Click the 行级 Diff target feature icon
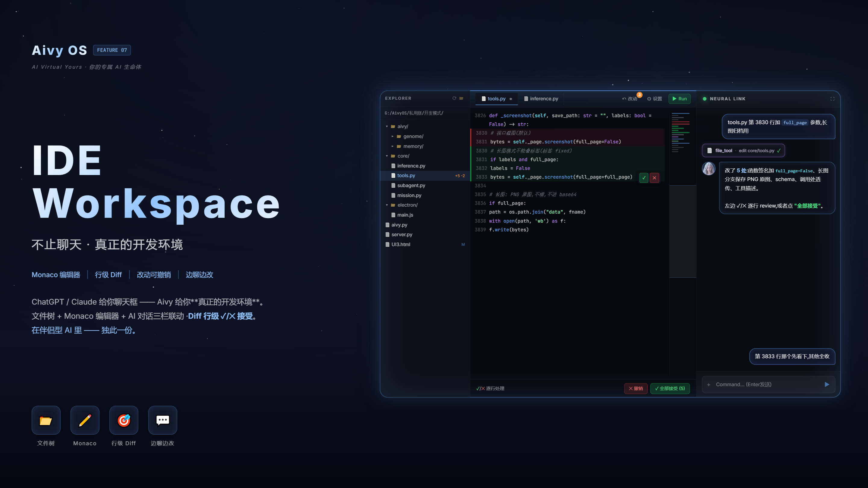 pos(124,420)
